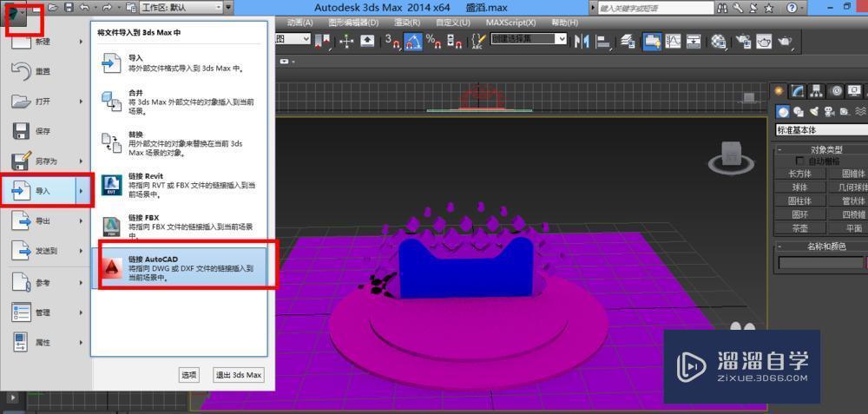Select Cameras category in Create panel
This screenshot has height=414, width=868.
(829, 111)
